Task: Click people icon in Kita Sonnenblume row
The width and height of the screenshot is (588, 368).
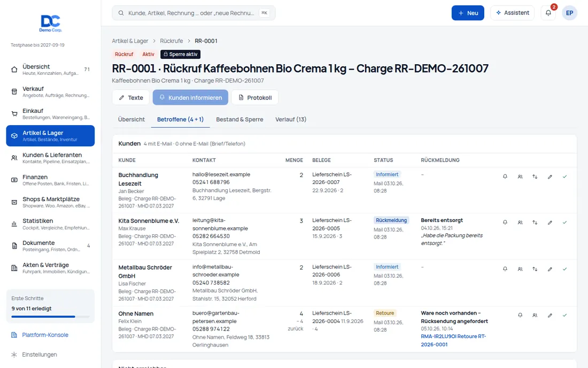Action: (520, 223)
